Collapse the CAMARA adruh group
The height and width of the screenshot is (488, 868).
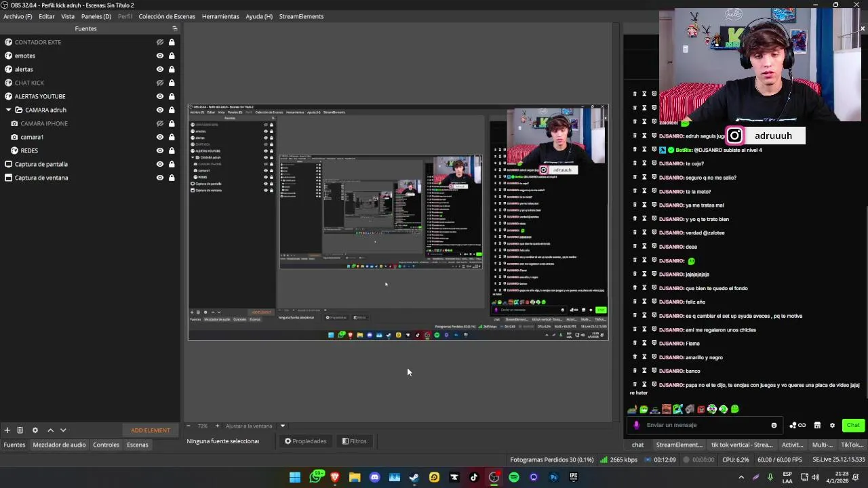coord(9,110)
